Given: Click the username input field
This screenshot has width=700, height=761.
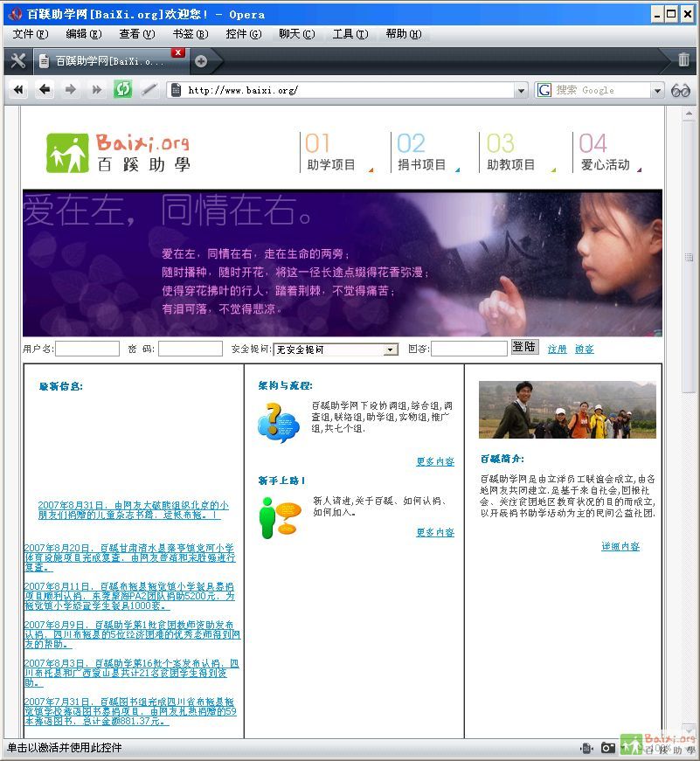Looking at the screenshot, I should [x=87, y=349].
